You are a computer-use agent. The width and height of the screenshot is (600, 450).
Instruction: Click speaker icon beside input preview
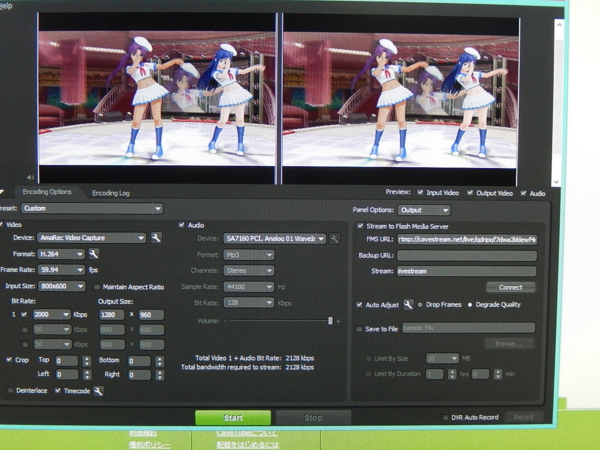coord(30,177)
